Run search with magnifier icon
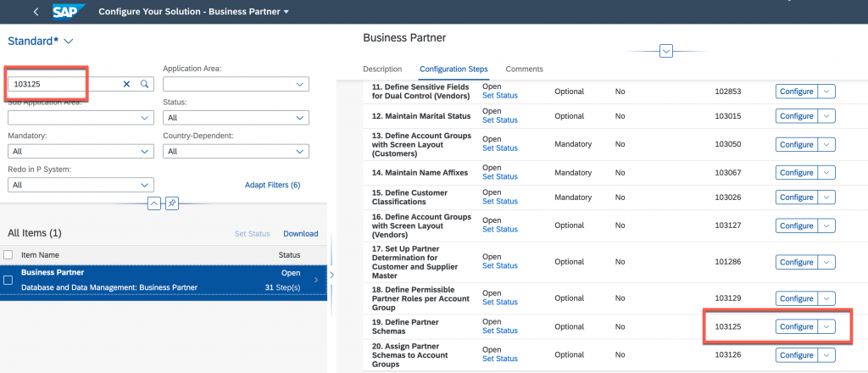This screenshot has height=373, width=868. coord(144,84)
